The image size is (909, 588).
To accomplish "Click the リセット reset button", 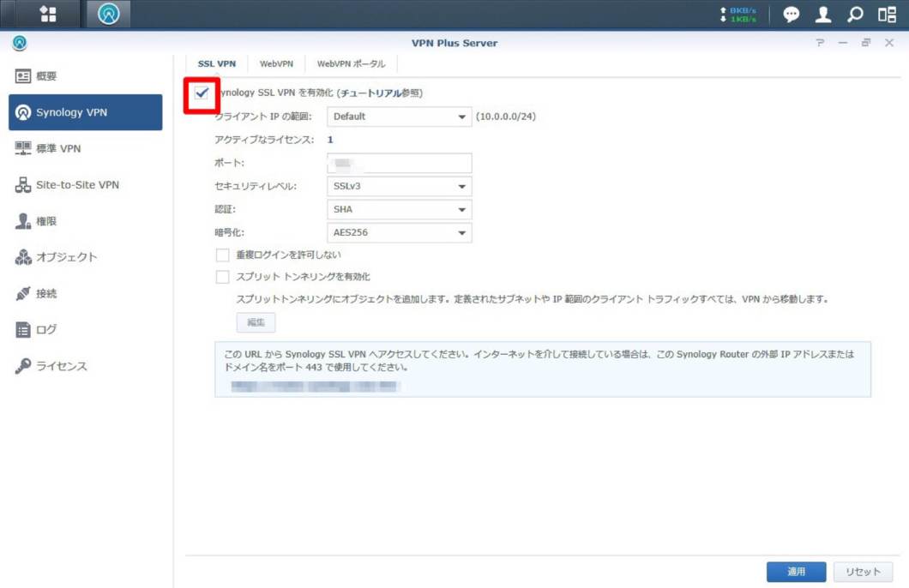I will tap(863, 572).
